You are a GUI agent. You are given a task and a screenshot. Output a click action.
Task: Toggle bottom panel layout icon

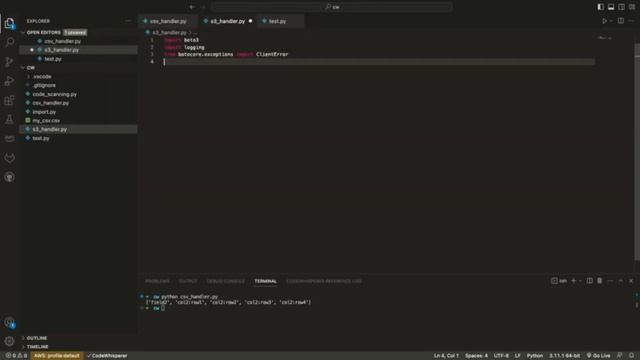[611, 7]
